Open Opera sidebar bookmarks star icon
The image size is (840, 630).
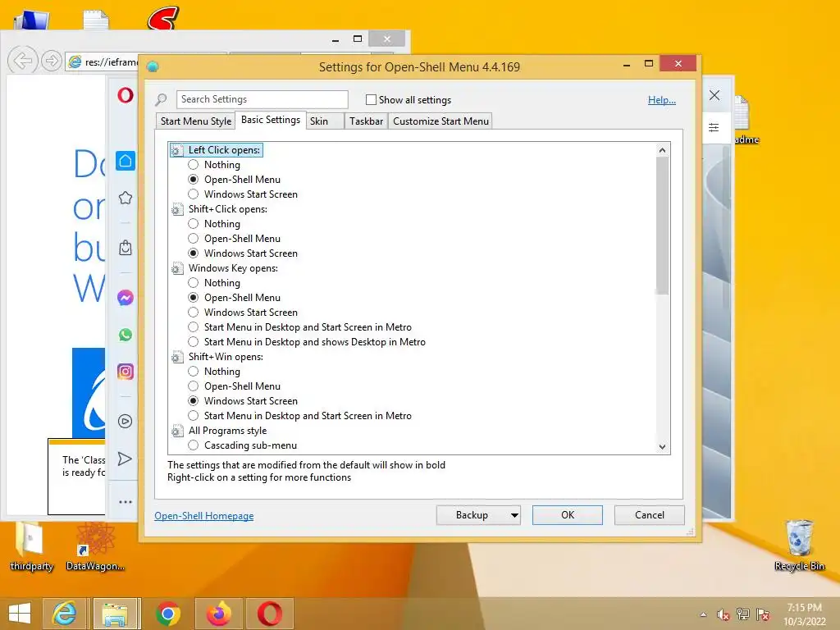tap(126, 199)
